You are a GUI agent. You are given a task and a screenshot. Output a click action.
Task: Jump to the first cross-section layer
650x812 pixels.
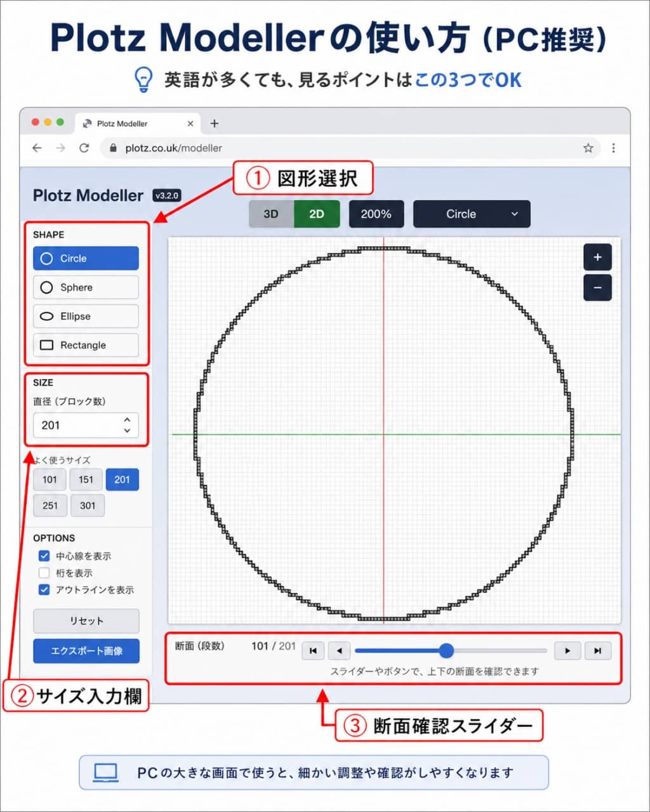click(313, 651)
